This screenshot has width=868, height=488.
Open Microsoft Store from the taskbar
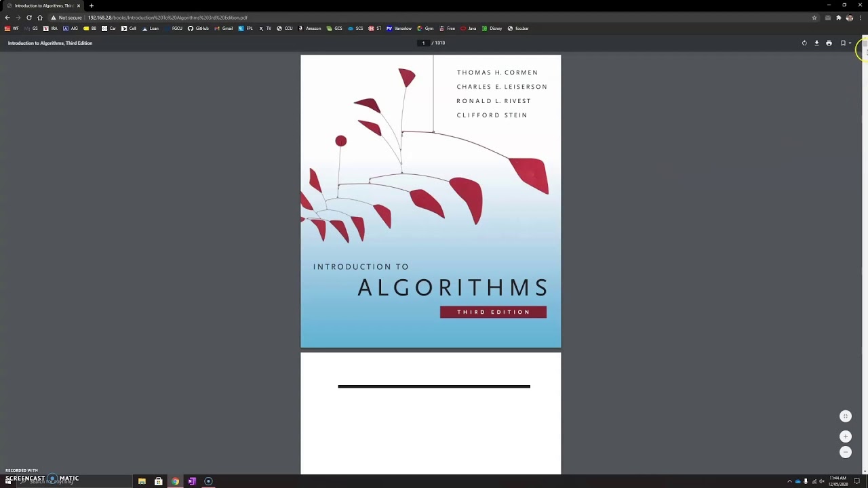coord(158,481)
